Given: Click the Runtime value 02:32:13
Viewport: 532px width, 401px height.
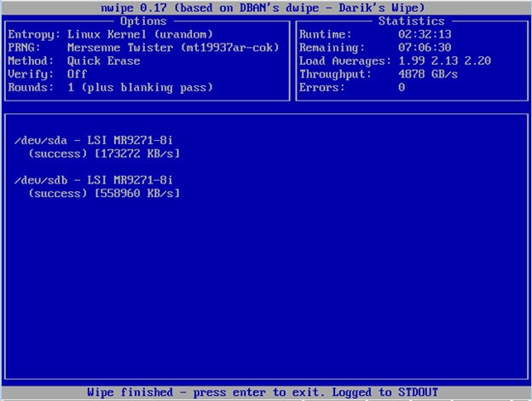Looking at the screenshot, I should [425, 34].
